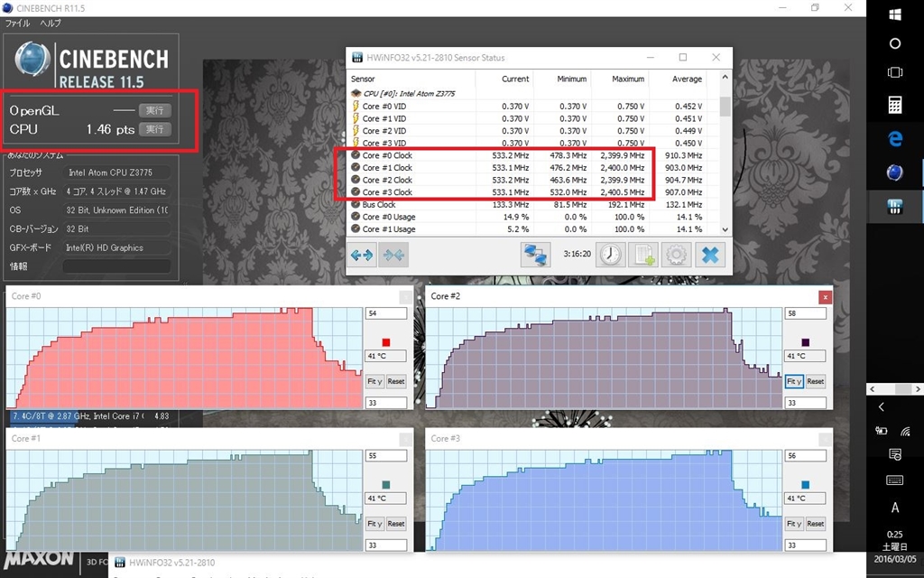Click the HWiNFO vertical scrollbar thumb
Viewport: 924px width, 578px height.
[x=725, y=107]
